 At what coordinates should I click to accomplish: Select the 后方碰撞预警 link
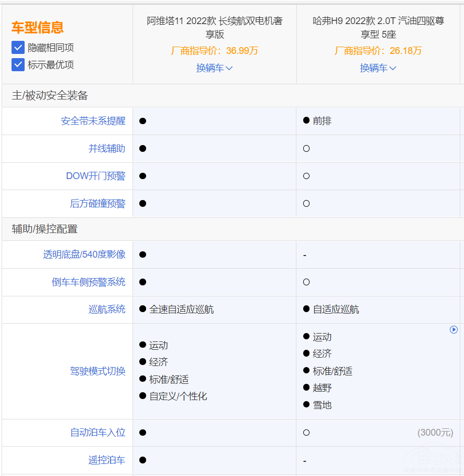coord(97,204)
